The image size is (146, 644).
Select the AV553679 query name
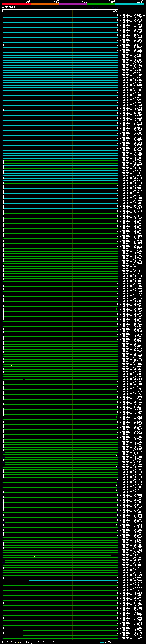coord(8,7)
